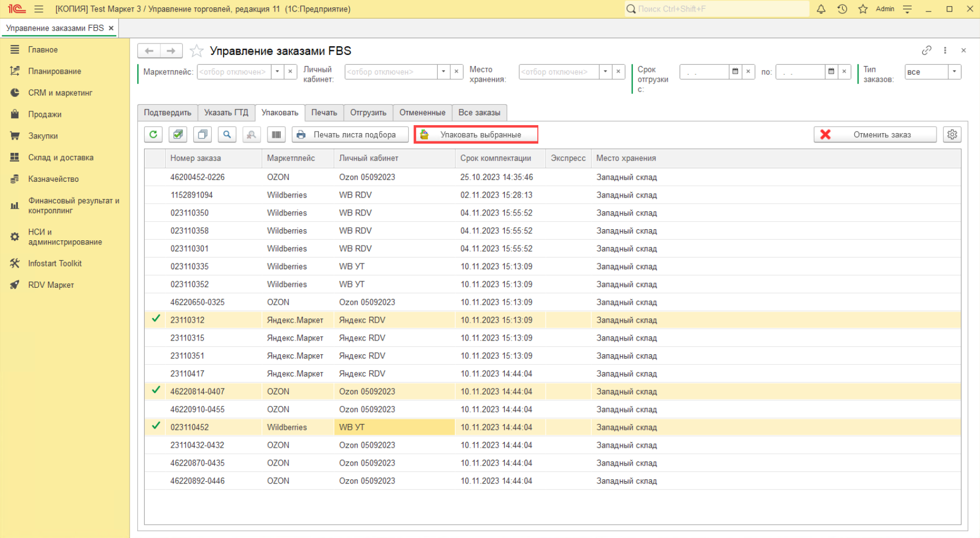Viewport: 980px width, 538px height.
Task: Expand the Личный кабинет filter dropdown
Action: click(x=443, y=72)
